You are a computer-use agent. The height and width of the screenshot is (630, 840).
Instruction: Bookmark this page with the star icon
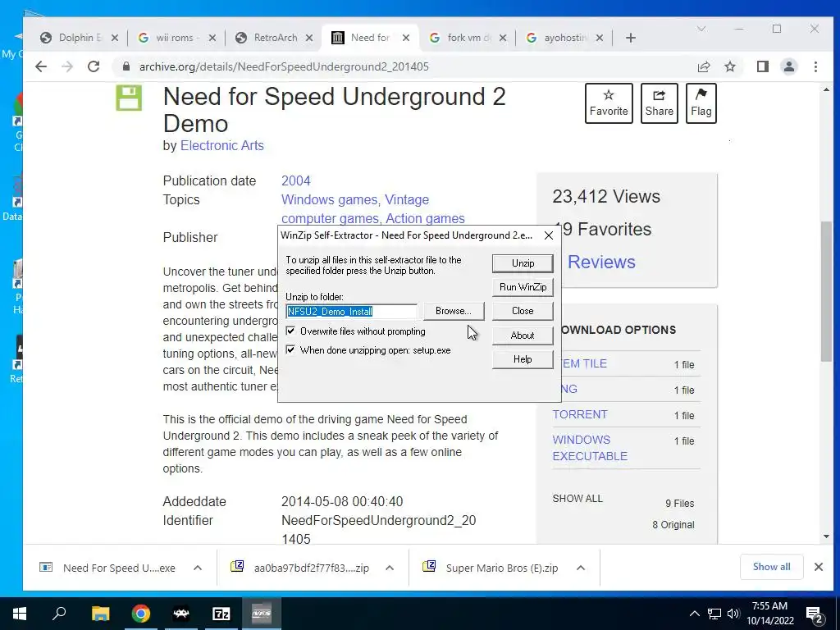pos(729,66)
